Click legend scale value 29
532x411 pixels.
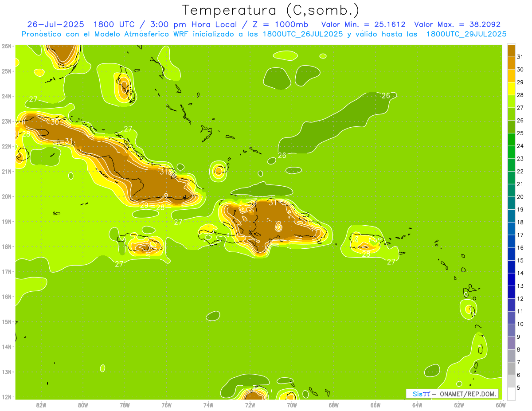pos(520,82)
